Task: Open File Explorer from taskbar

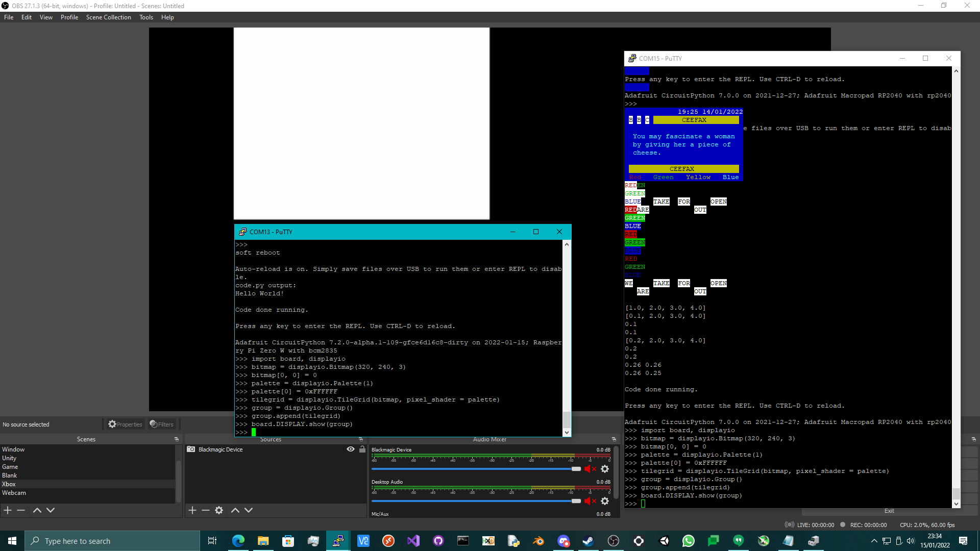Action: 263,541
